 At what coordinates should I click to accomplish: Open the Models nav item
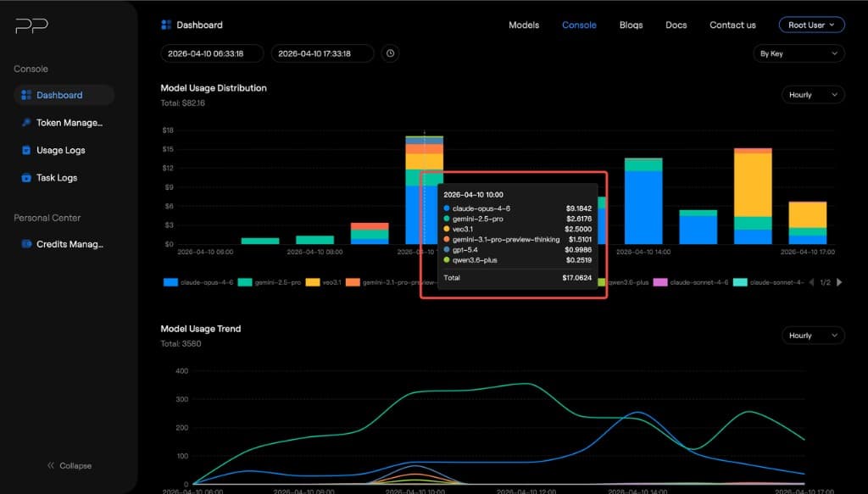coord(524,25)
